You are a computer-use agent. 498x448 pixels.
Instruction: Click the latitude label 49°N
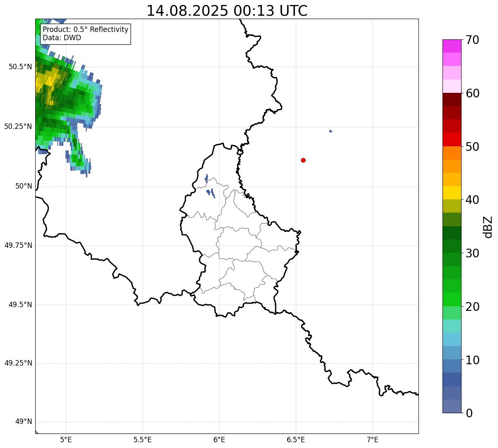[x=24, y=422]
